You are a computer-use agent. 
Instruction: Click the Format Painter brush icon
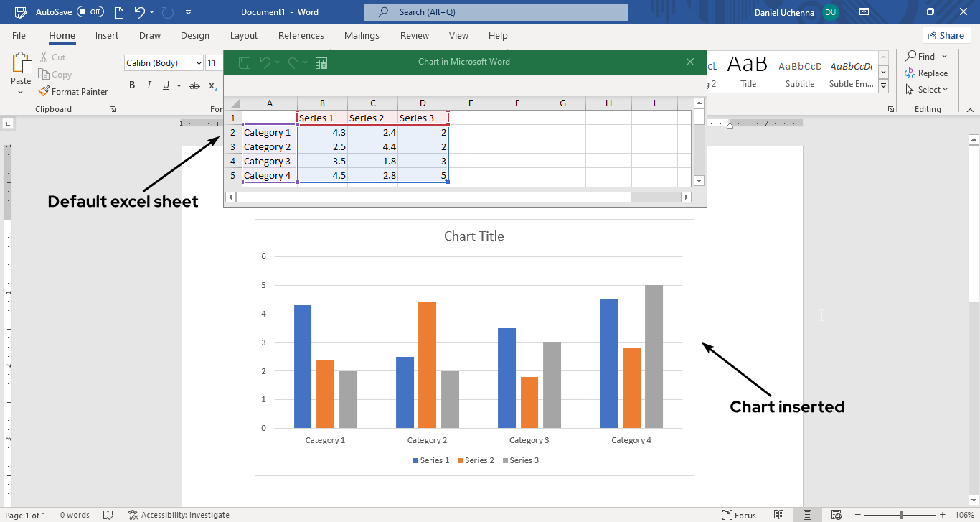point(44,91)
